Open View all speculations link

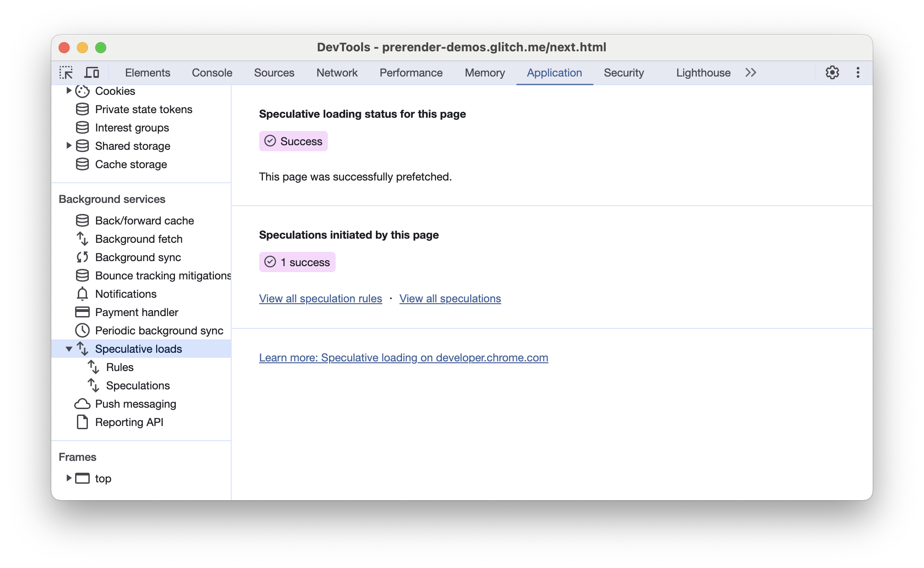[x=450, y=299]
